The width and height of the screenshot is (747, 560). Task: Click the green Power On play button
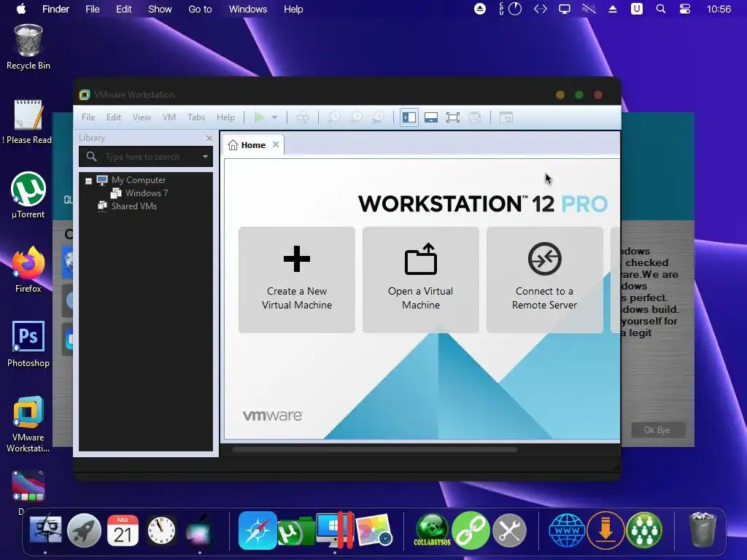pyautogui.click(x=259, y=117)
